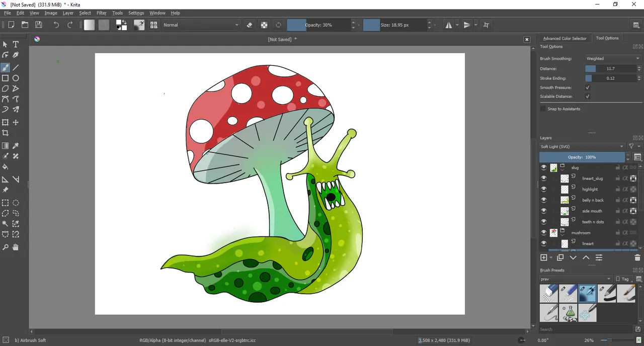Toggle visibility of highlight layer
This screenshot has height=346, width=644.
(543, 190)
